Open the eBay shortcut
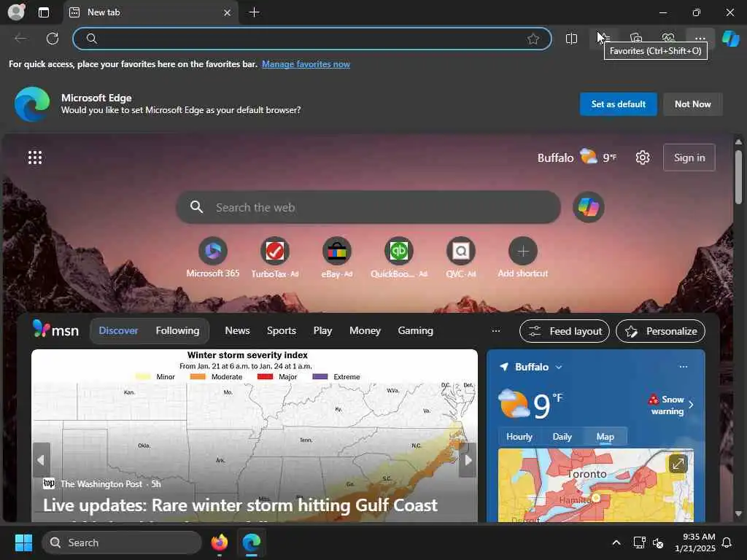The width and height of the screenshot is (747, 560). coord(337,257)
